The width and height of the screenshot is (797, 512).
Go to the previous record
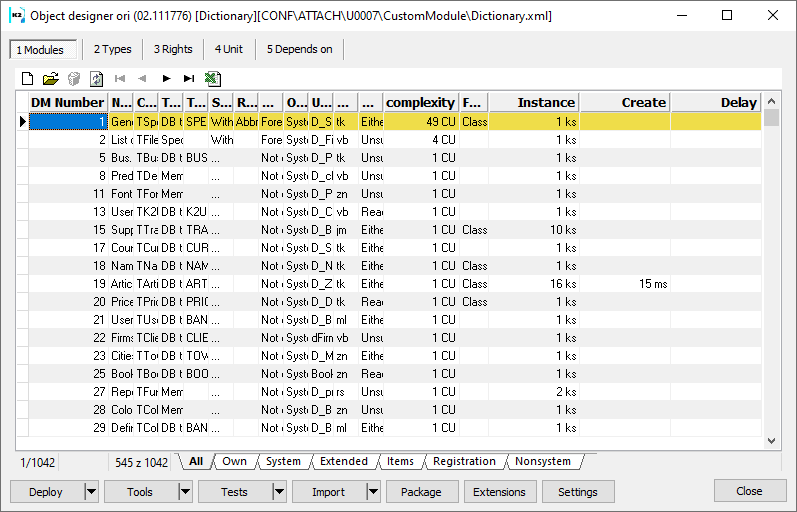click(142, 78)
